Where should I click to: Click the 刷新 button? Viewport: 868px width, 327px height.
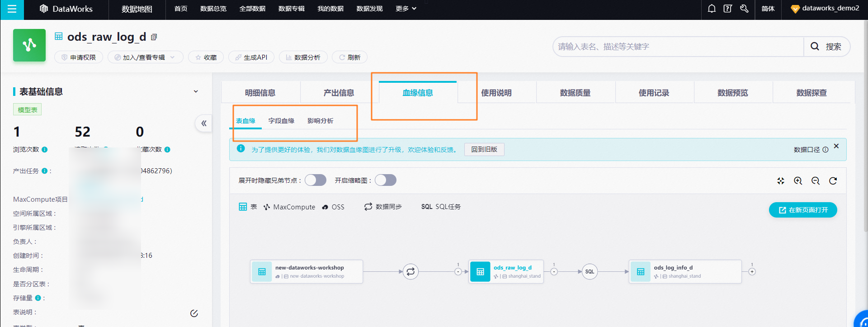pos(350,57)
